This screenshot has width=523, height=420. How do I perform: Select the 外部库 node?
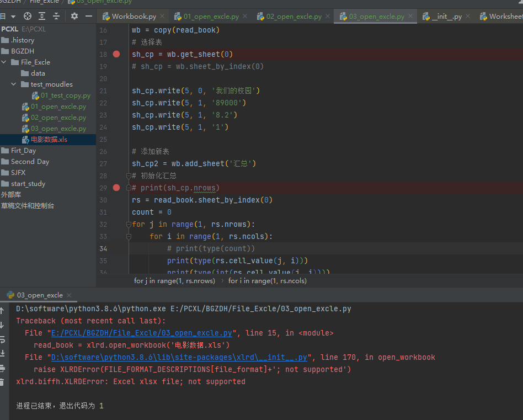[11, 194]
